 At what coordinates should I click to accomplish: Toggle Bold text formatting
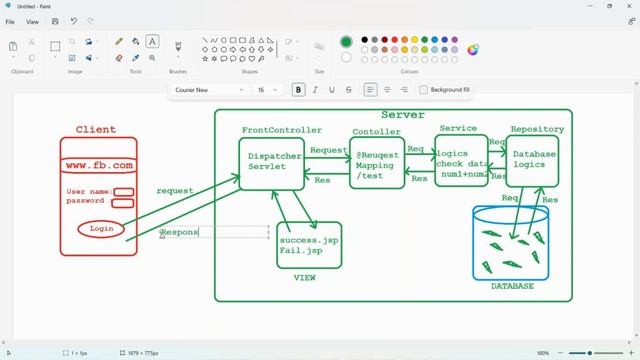coord(298,90)
